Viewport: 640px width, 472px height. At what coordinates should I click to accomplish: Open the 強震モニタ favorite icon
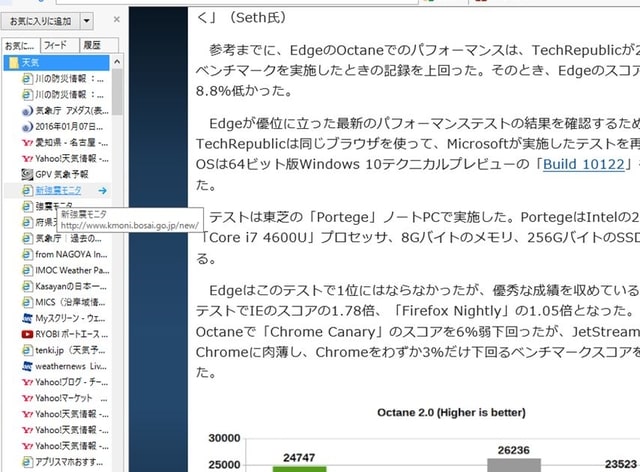[x=27, y=207]
